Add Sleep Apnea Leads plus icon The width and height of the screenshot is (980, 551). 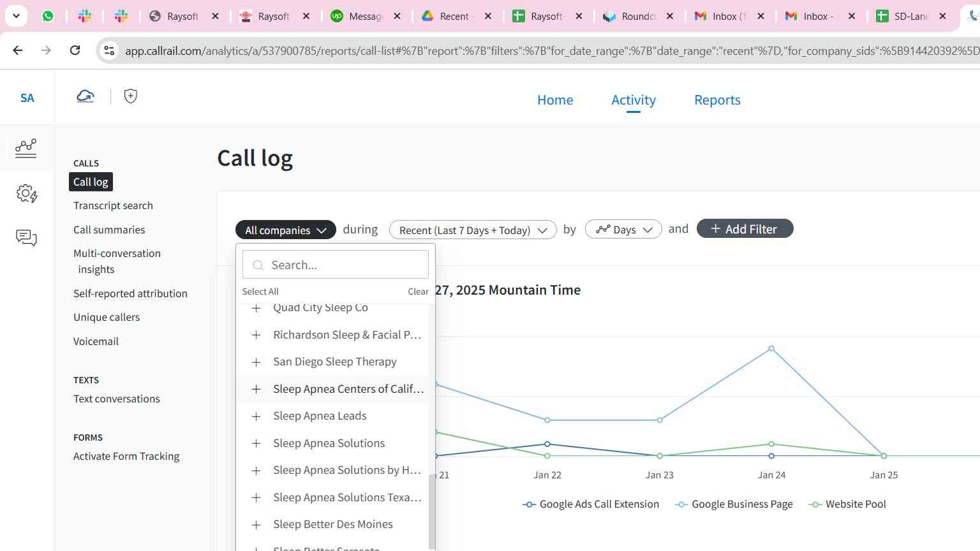[x=256, y=416]
